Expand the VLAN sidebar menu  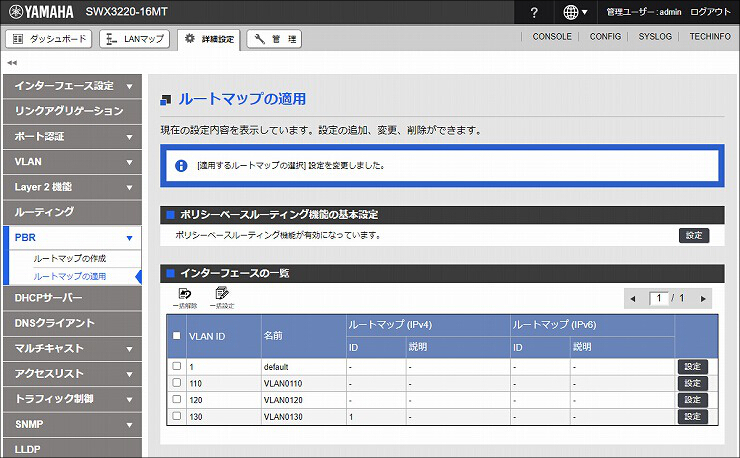coord(72,162)
